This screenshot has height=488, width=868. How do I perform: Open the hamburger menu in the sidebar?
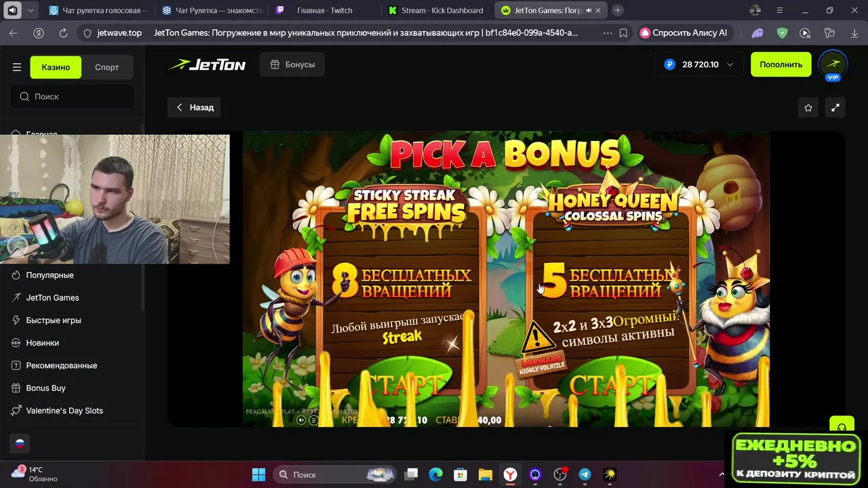17,67
